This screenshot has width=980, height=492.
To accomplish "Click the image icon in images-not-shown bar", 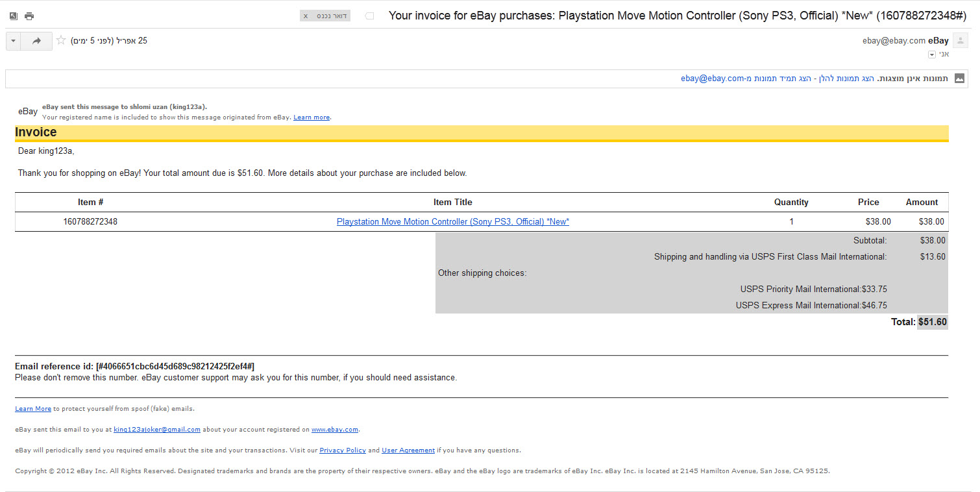I will (x=959, y=79).
